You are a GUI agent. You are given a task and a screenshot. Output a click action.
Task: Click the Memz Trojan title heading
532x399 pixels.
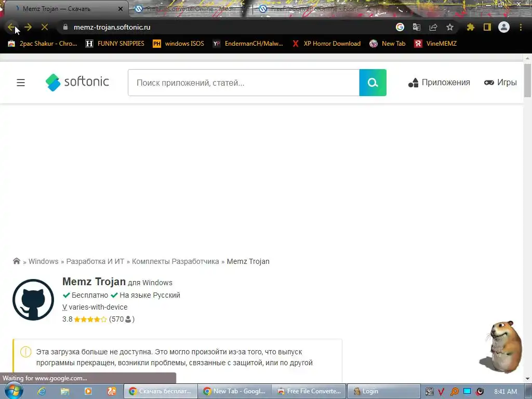[94, 281]
